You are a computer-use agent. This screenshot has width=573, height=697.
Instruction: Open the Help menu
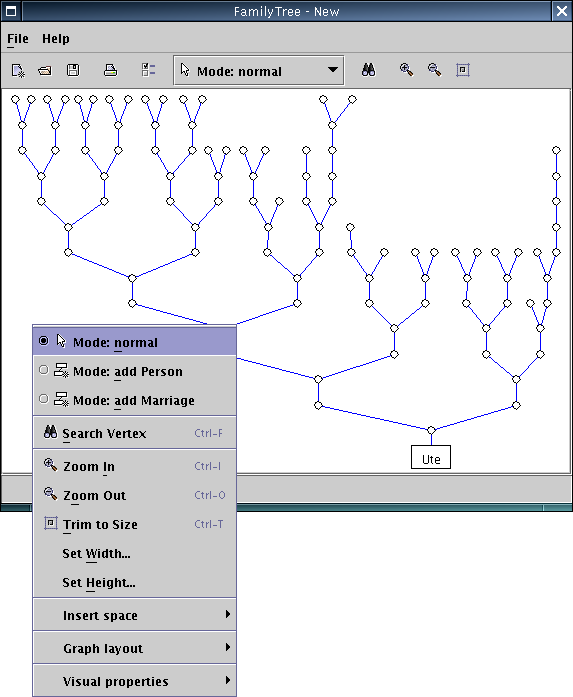tap(56, 39)
